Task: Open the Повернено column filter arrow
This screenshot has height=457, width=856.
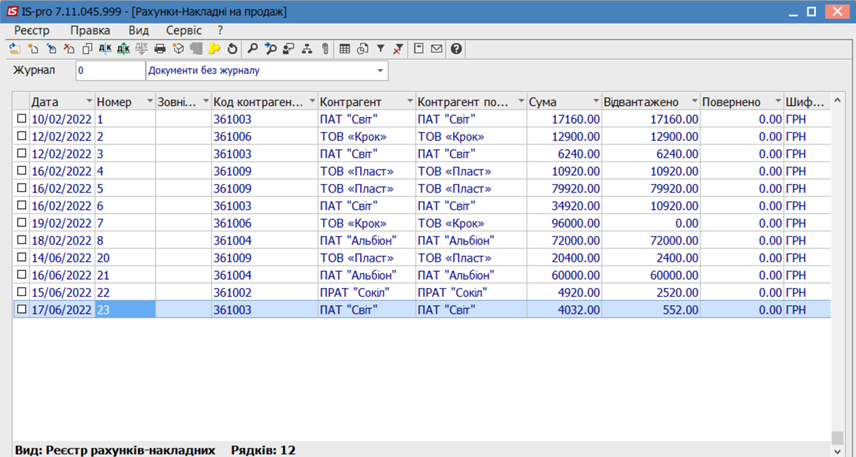Action: (x=778, y=102)
